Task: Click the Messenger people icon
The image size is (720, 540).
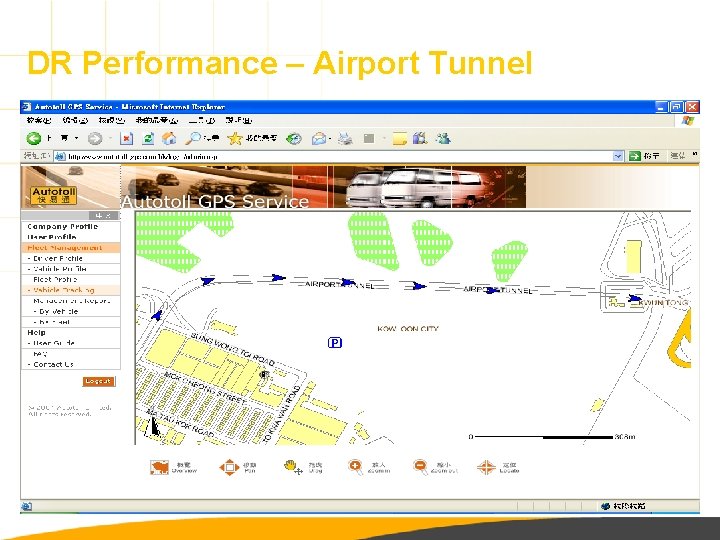Action: pyautogui.click(x=444, y=138)
